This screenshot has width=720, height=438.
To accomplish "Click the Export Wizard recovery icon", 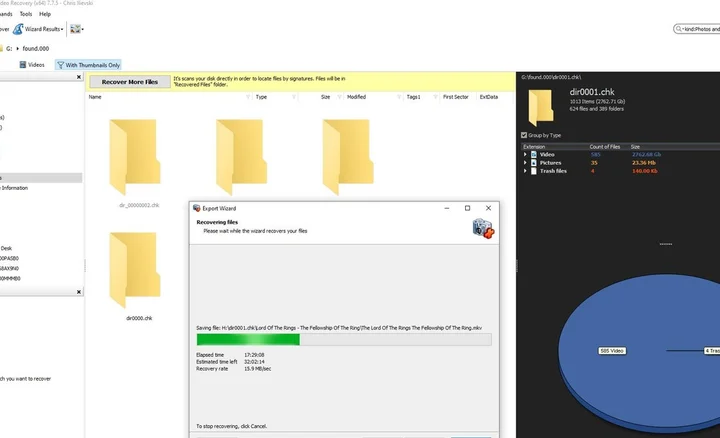I will (x=483, y=228).
